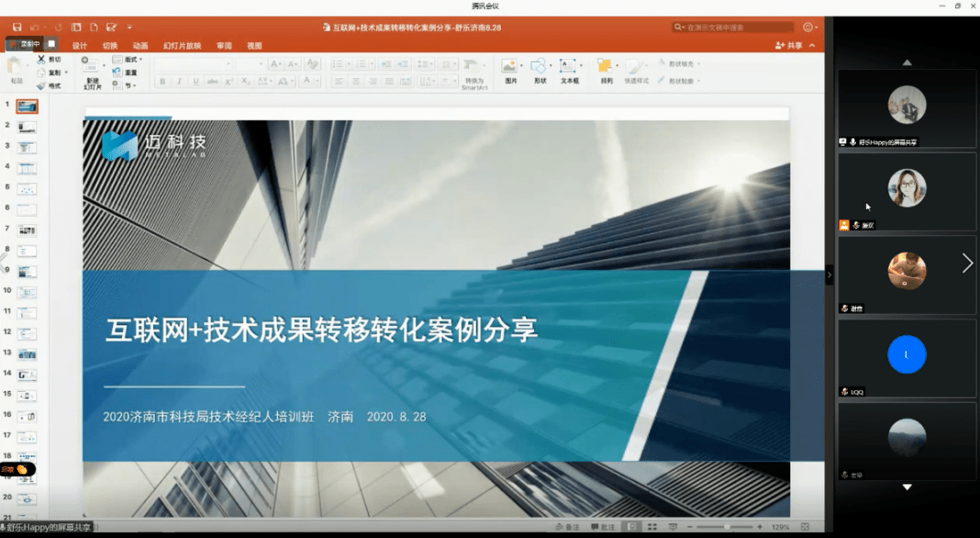980x538 pixels.
Task: Switch to the Slide Show (幻灯片放映) tab
Action: click(182, 46)
